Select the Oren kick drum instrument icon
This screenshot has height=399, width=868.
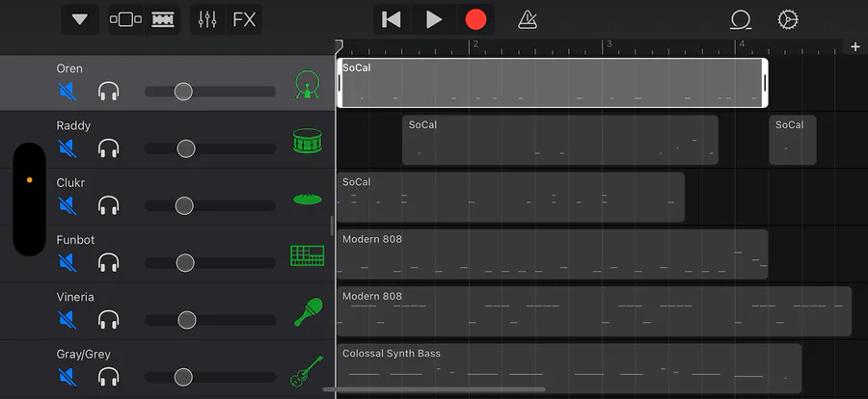pyautogui.click(x=308, y=84)
